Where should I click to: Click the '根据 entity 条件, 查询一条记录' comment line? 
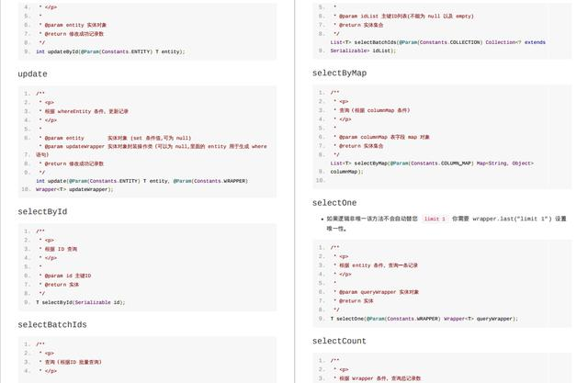click(376, 265)
